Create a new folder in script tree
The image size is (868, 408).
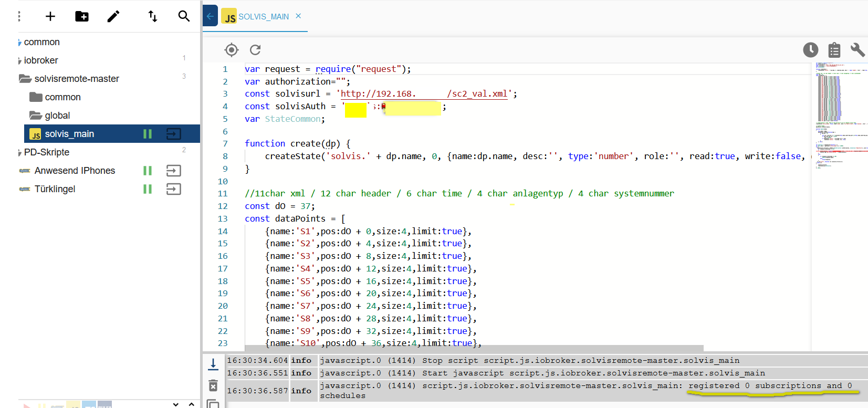click(82, 16)
